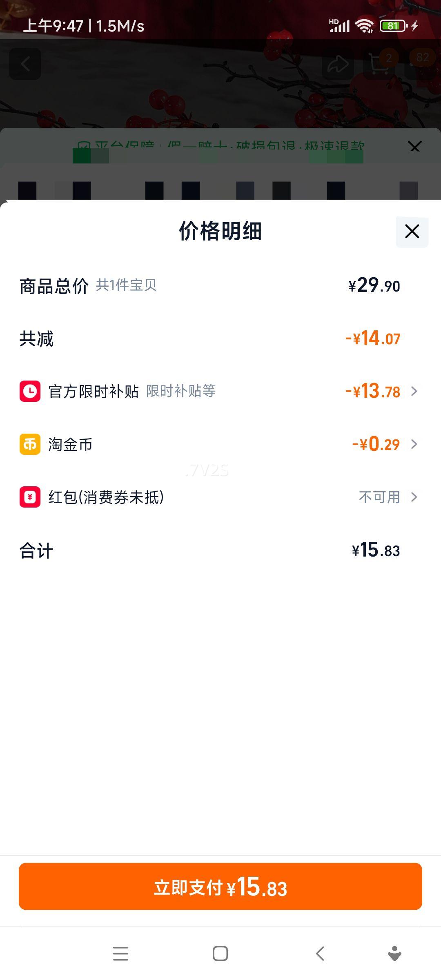Viewport: 441px width, 980px height.
Task: Tap the yellow 淘金币 coin icon
Action: pos(30,444)
